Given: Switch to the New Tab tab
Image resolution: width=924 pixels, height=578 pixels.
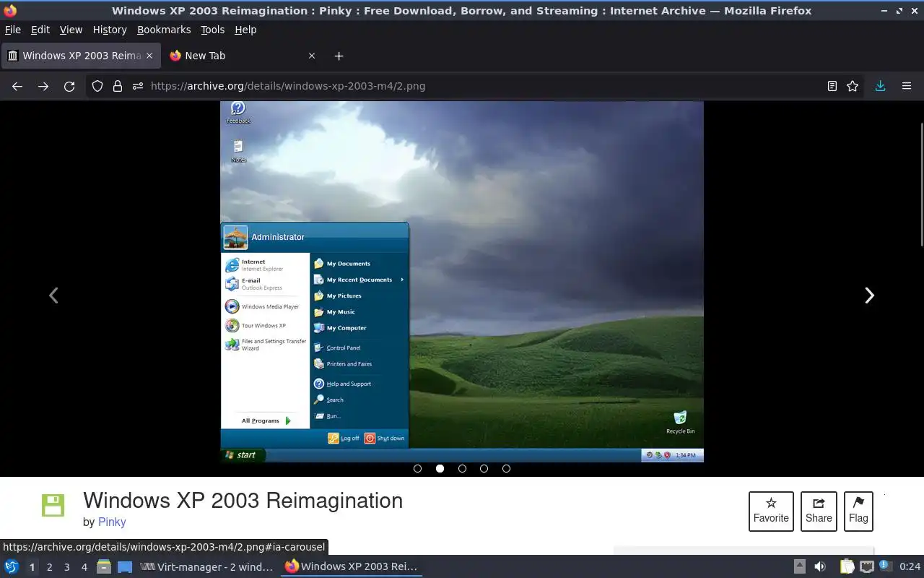Looking at the screenshot, I should pos(242,56).
